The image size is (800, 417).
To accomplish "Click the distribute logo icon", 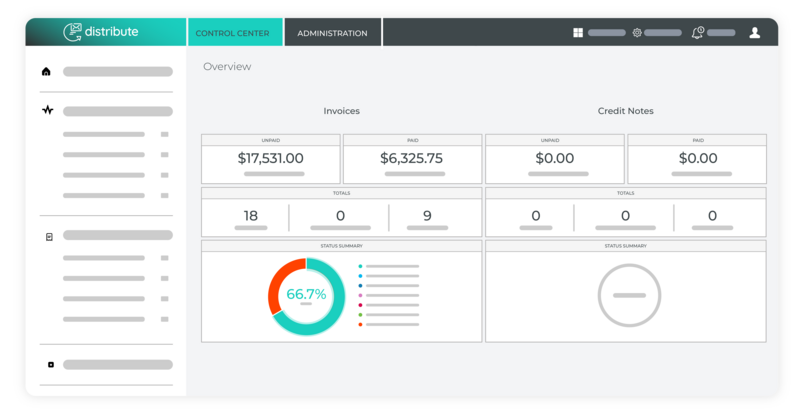I will (72, 32).
